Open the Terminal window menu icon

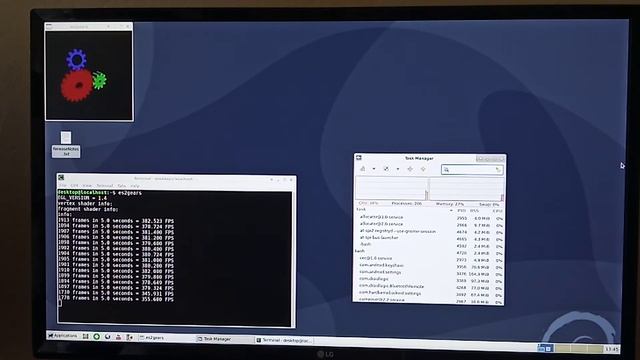(61, 178)
